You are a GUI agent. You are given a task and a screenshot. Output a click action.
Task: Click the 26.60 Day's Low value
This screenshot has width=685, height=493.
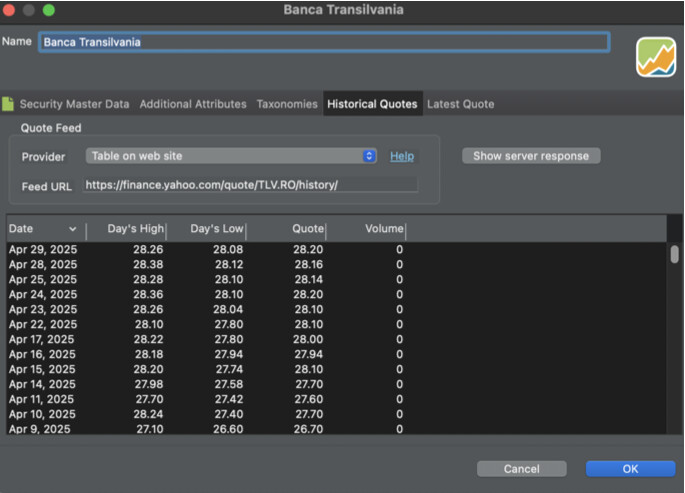228,429
